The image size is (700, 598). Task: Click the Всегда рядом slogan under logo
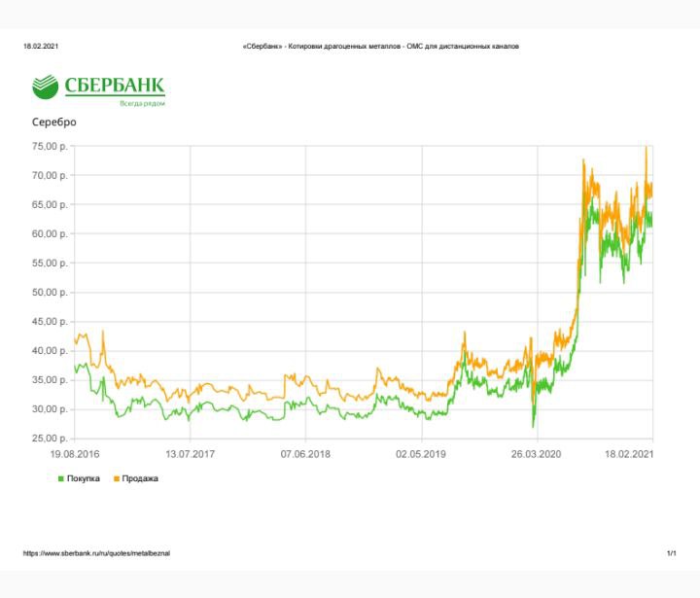(142, 104)
